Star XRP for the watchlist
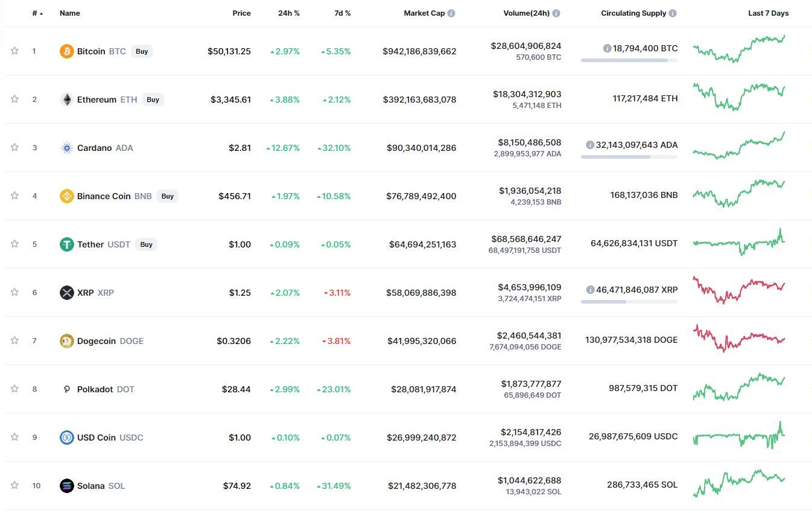Screen dimensions: 812x513 [14, 292]
